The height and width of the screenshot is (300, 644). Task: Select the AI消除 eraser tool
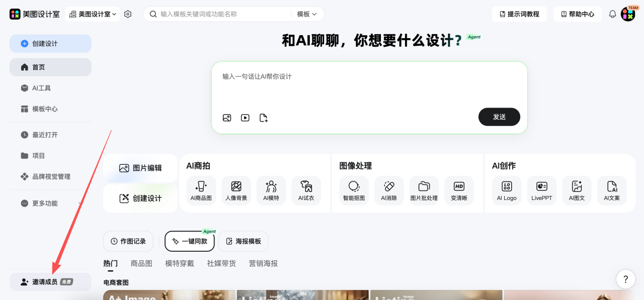pyautogui.click(x=389, y=190)
